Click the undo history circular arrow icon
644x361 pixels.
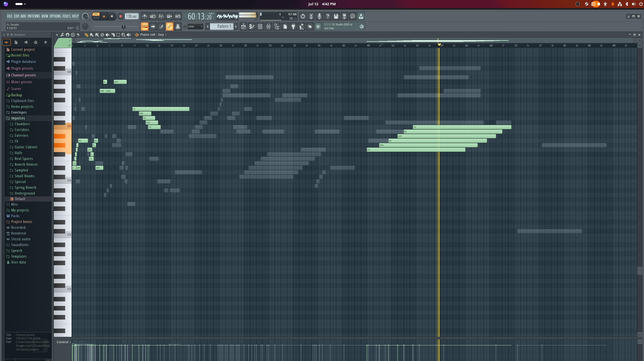pyautogui.click(x=303, y=16)
